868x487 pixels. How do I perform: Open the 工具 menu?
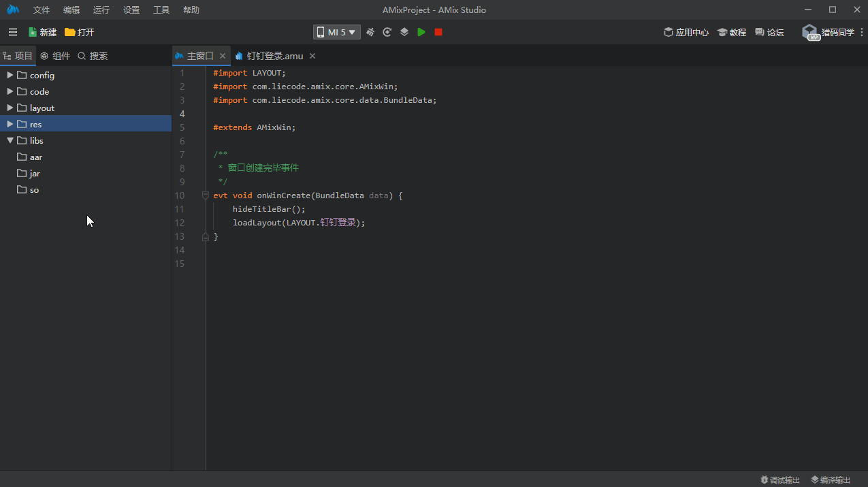[x=161, y=10]
